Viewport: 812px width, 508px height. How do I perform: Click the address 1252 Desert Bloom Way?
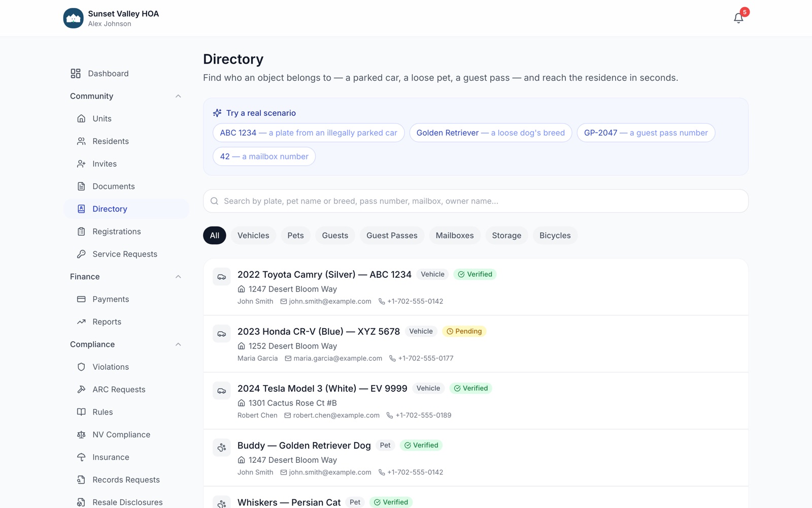[x=293, y=346]
